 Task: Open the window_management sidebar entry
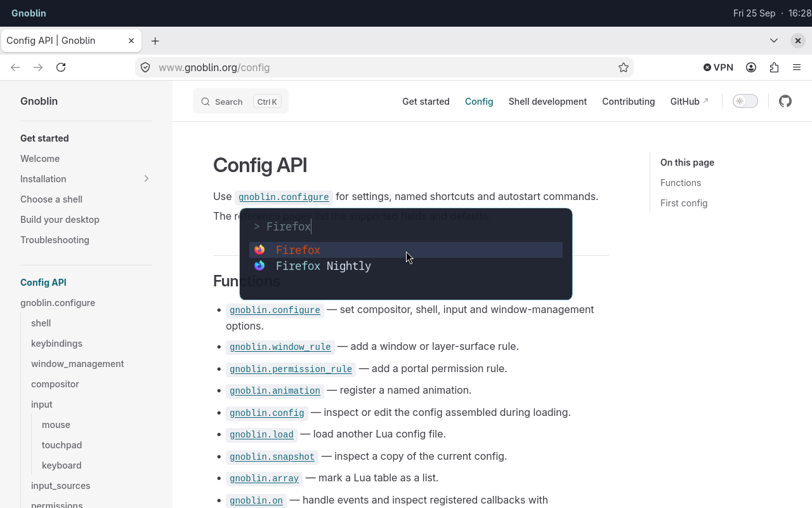(77, 364)
